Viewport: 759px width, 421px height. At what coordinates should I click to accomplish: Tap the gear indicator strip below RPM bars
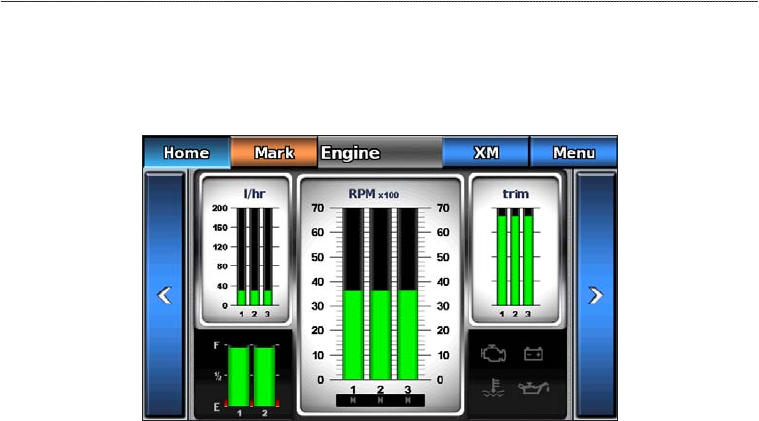[380, 400]
